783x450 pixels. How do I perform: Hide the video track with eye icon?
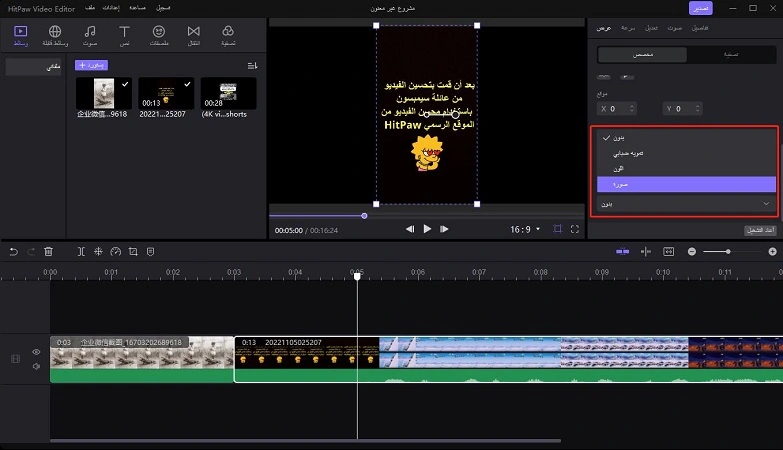(36, 352)
